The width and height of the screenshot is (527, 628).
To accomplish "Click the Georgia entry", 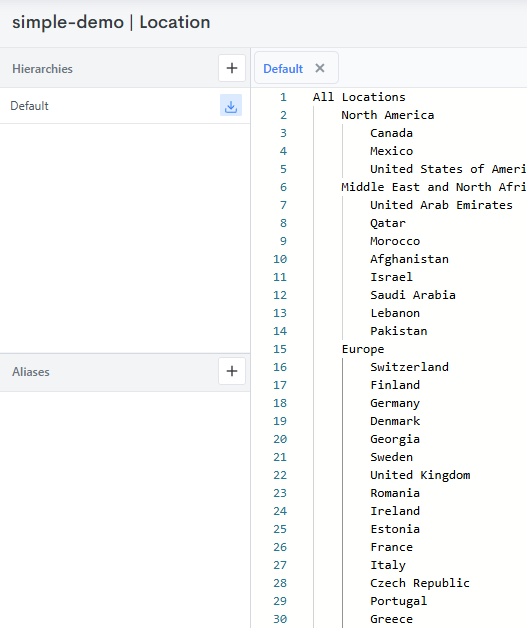I will click(395, 439).
